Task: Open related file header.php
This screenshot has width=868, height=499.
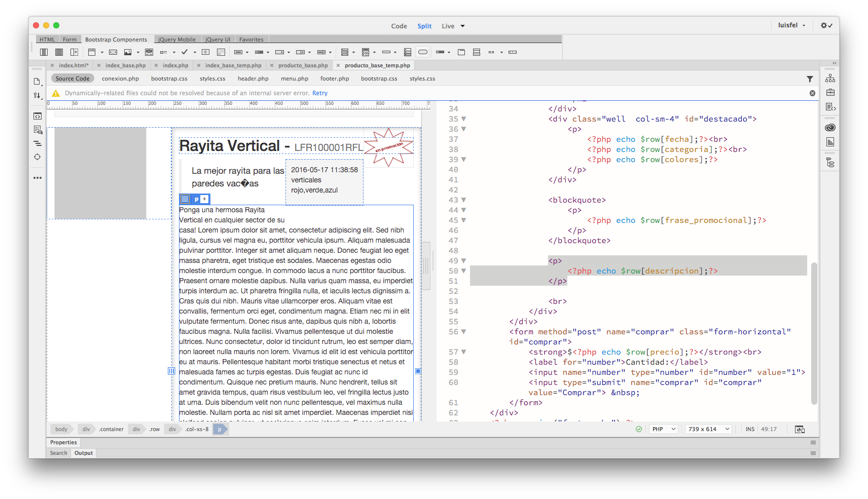Action: [x=253, y=79]
